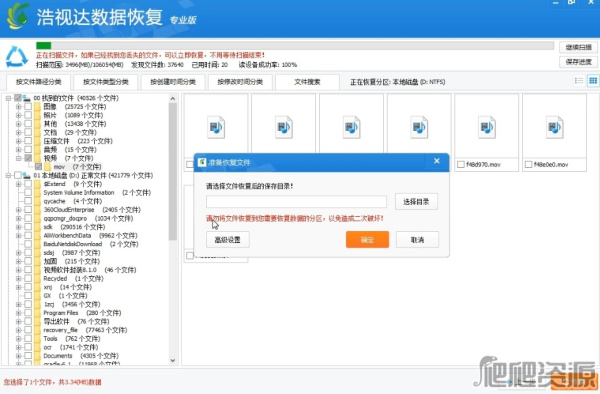This screenshot has height=394, width=600.
Task: Switch to grid thumbnail view icon
Action: pyautogui.click(x=593, y=81)
